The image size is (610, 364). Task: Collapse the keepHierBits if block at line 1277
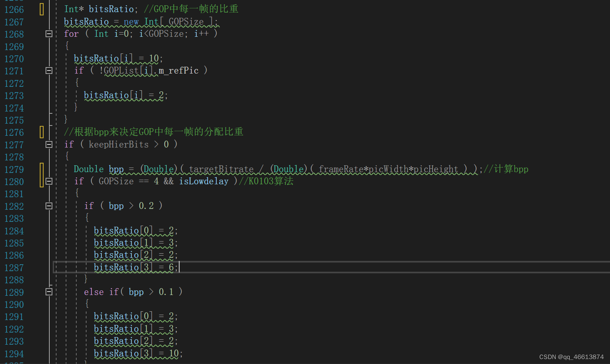click(49, 144)
